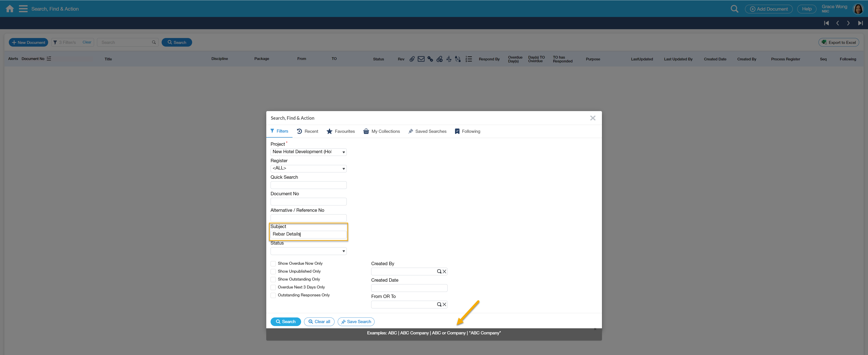868x355 pixels.
Task: Click into the Document No field
Action: (x=308, y=202)
